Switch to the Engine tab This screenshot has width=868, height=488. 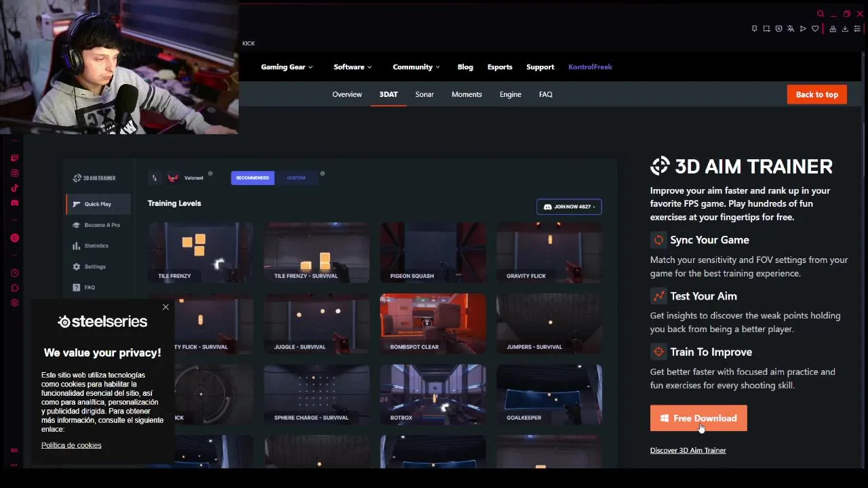(x=511, y=94)
